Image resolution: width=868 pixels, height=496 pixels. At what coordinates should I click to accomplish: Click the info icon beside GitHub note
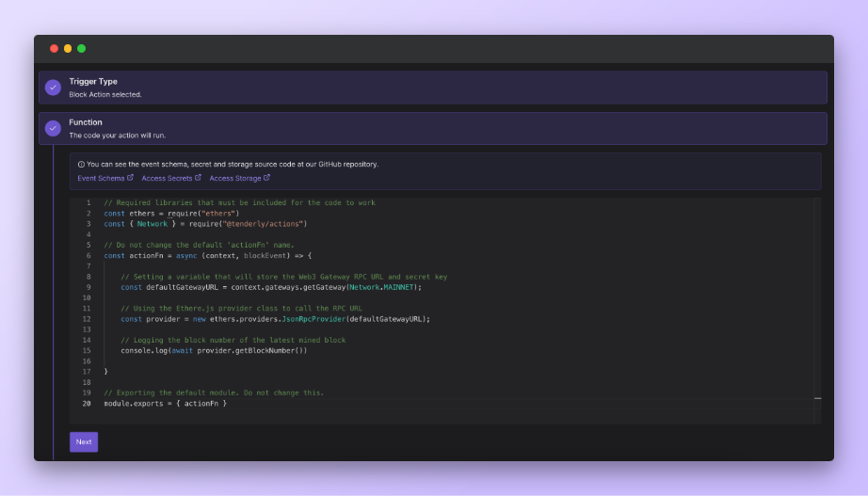click(81, 165)
